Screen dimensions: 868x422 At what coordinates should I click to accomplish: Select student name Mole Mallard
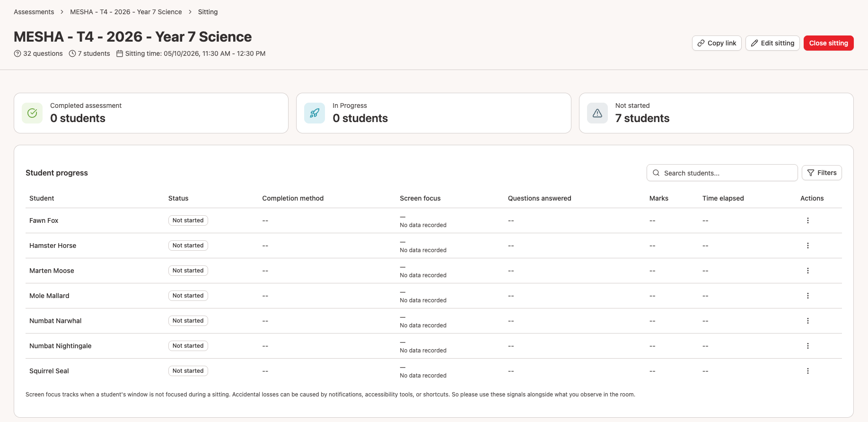49,296
